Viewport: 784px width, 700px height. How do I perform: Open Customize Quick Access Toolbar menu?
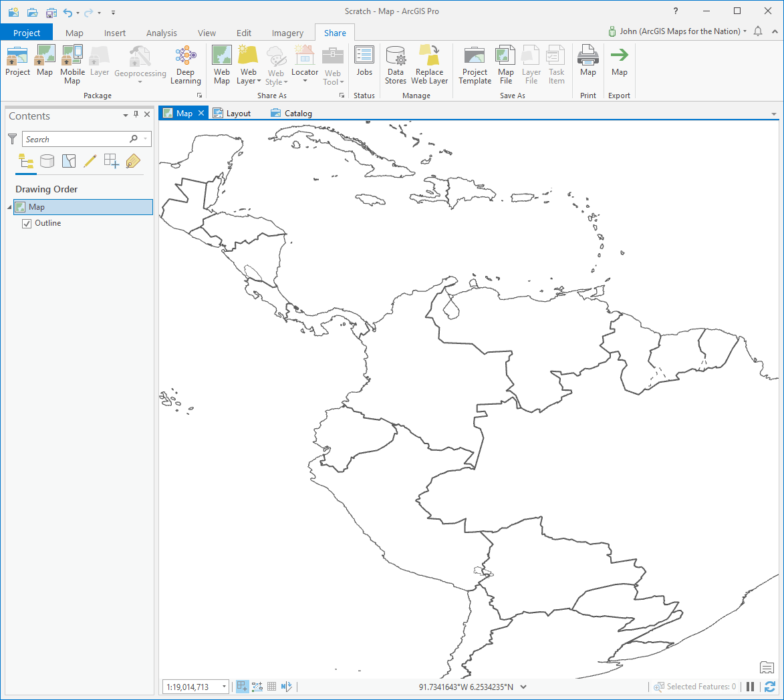(x=113, y=13)
